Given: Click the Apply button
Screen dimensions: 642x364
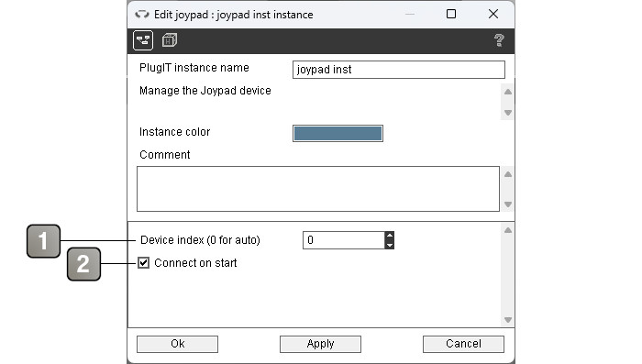Looking at the screenshot, I should pyautogui.click(x=320, y=344).
